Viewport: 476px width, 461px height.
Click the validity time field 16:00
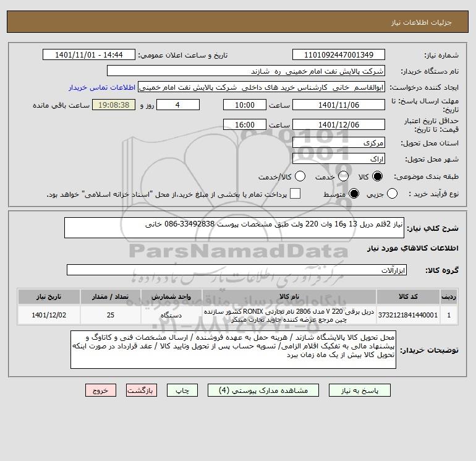[x=245, y=124]
